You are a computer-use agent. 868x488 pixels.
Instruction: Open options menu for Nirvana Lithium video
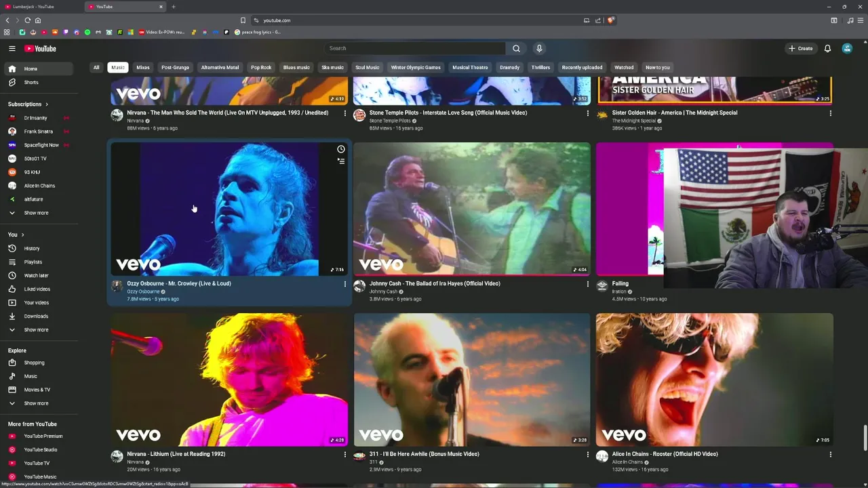pos(344,454)
